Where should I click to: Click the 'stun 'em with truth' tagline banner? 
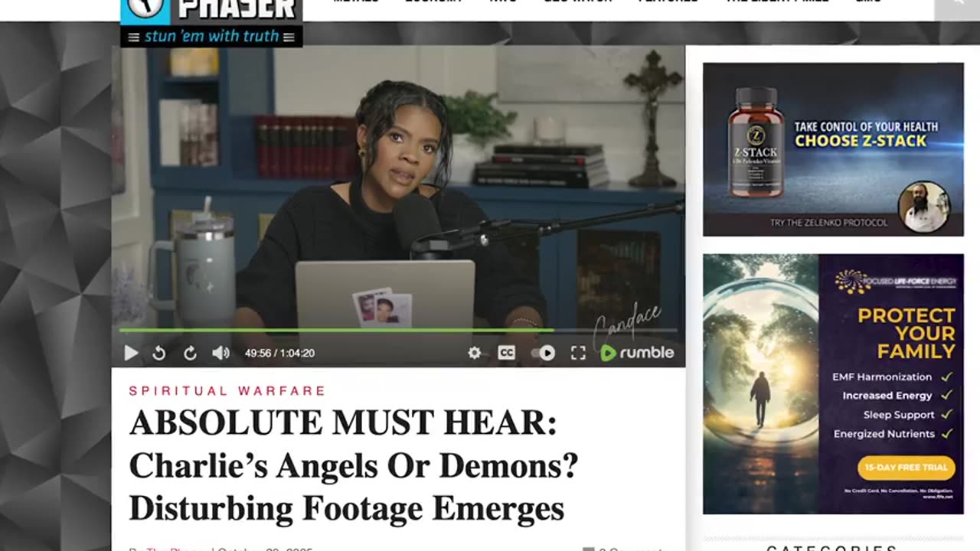click(x=211, y=36)
